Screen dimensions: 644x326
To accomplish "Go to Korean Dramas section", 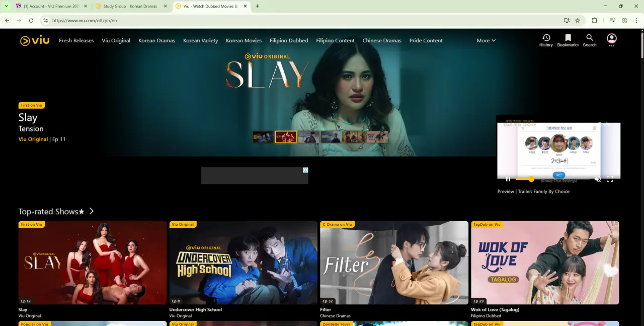I will pos(157,40).
